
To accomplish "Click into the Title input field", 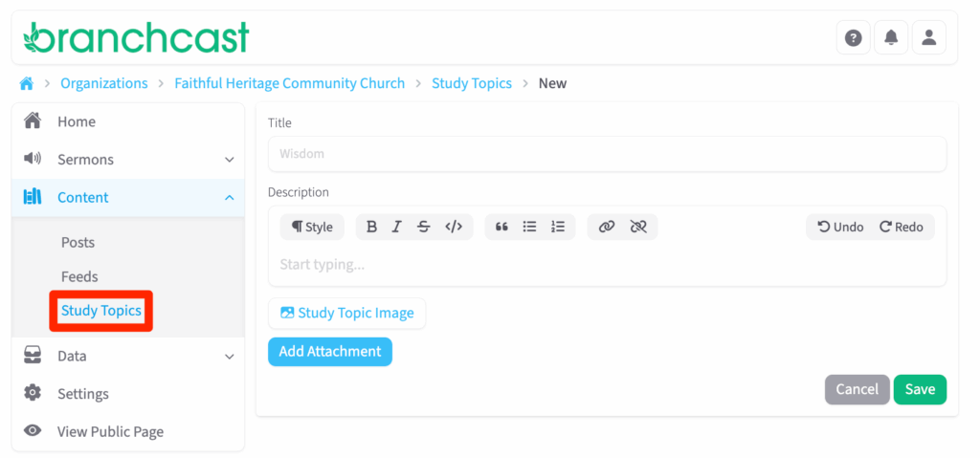I will [x=607, y=154].
